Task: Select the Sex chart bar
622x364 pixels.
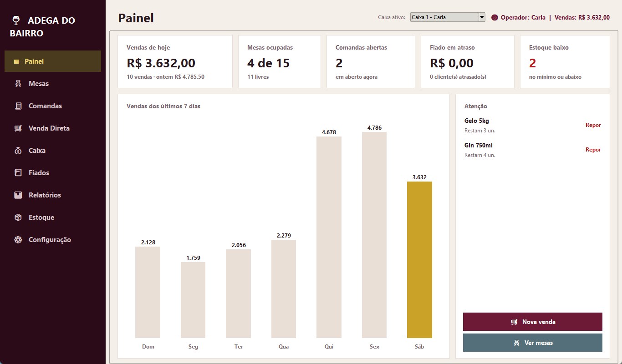Action: pyautogui.click(x=374, y=235)
